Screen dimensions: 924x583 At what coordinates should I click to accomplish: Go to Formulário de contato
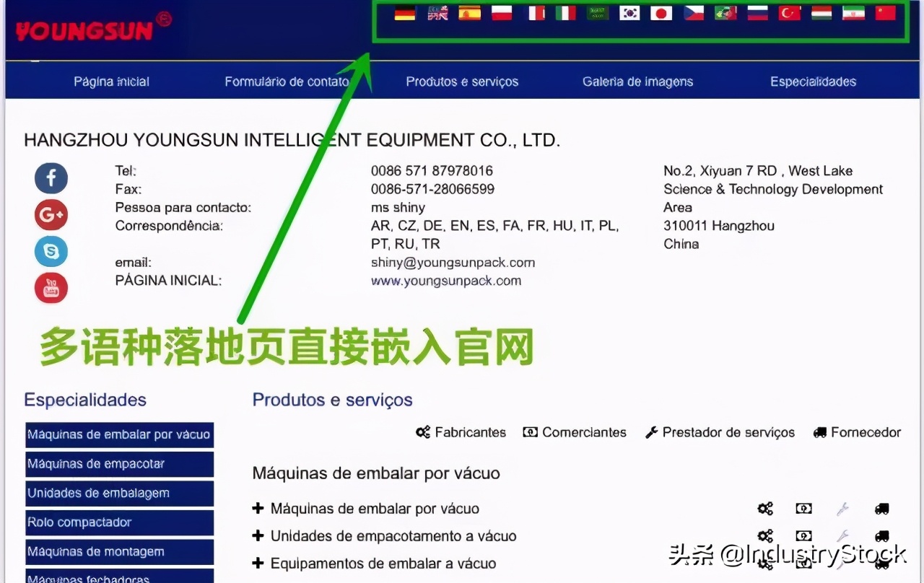point(286,82)
